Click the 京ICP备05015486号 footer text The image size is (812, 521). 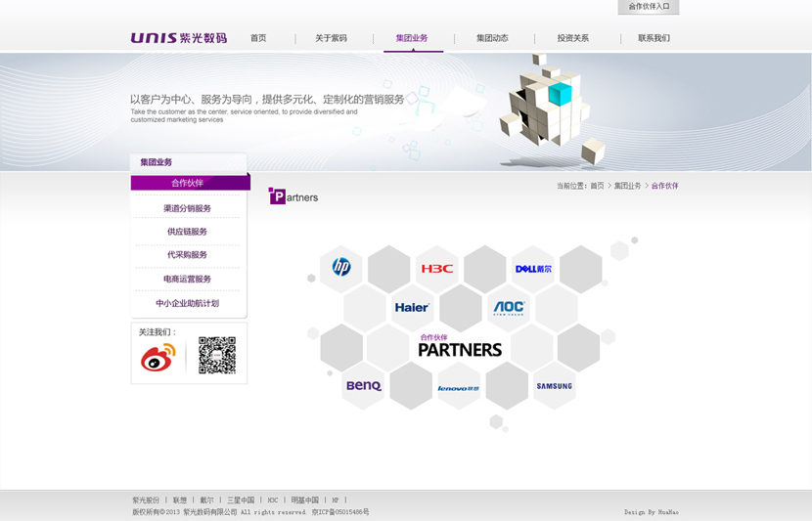pyautogui.click(x=340, y=511)
